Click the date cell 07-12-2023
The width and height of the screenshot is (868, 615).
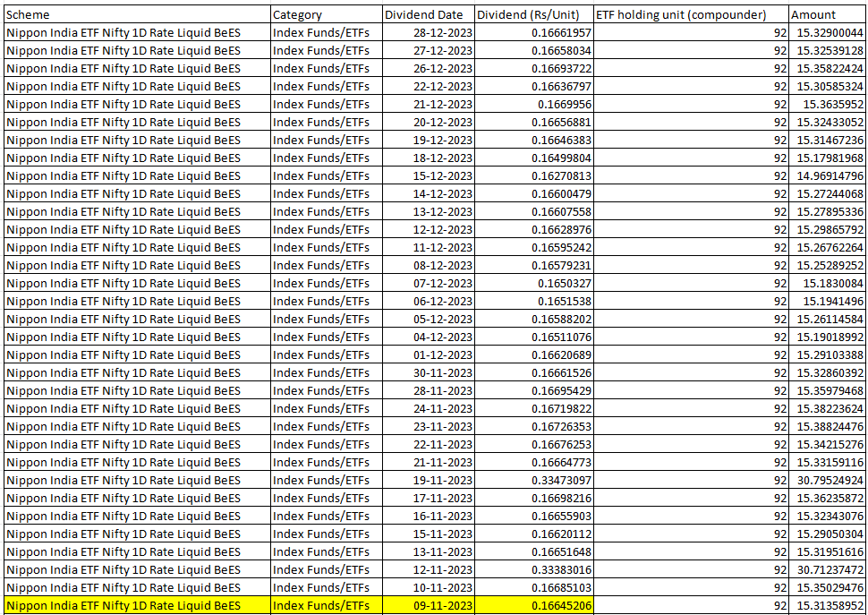(x=429, y=284)
